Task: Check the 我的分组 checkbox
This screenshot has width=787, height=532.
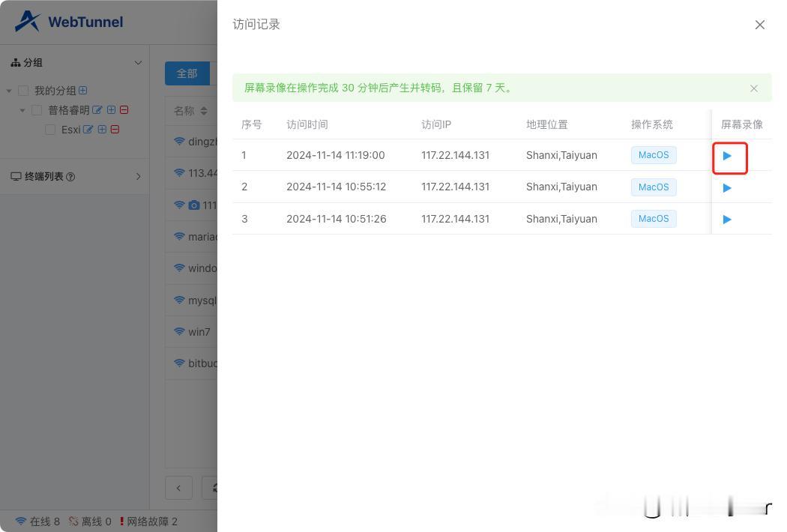Action: [x=23, y=91]
